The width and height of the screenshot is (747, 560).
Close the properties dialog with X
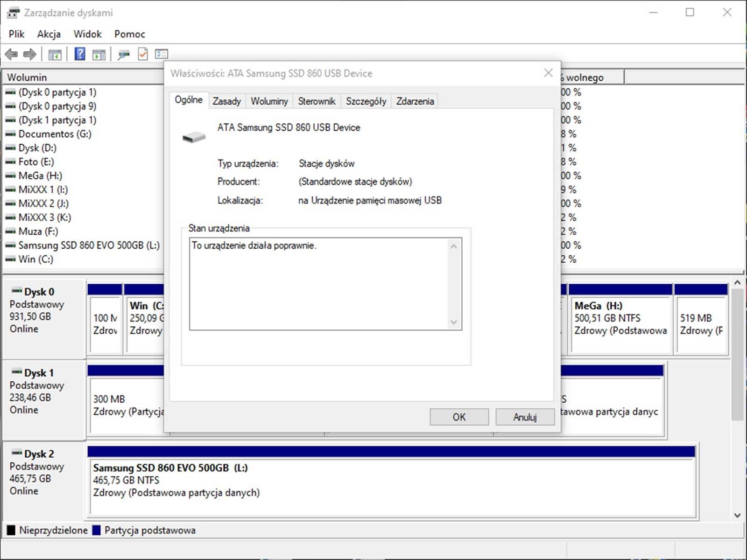548,73
